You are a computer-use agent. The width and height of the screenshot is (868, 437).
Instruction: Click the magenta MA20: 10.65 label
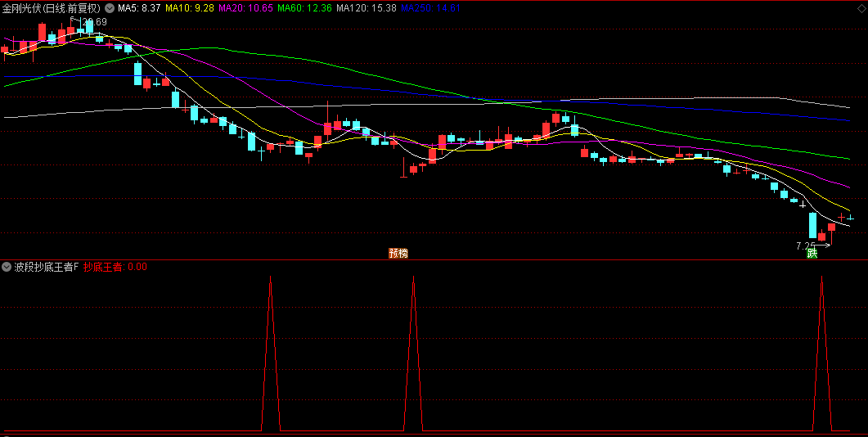tap(245, 8)
